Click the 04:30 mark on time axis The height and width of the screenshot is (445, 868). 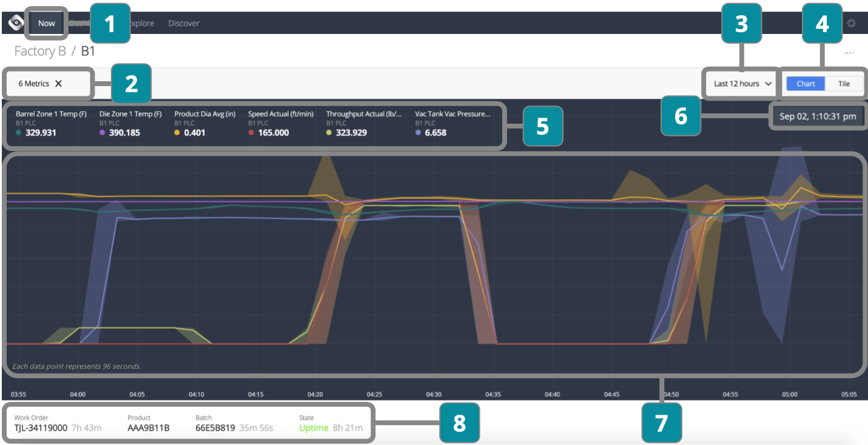(434, 394)
